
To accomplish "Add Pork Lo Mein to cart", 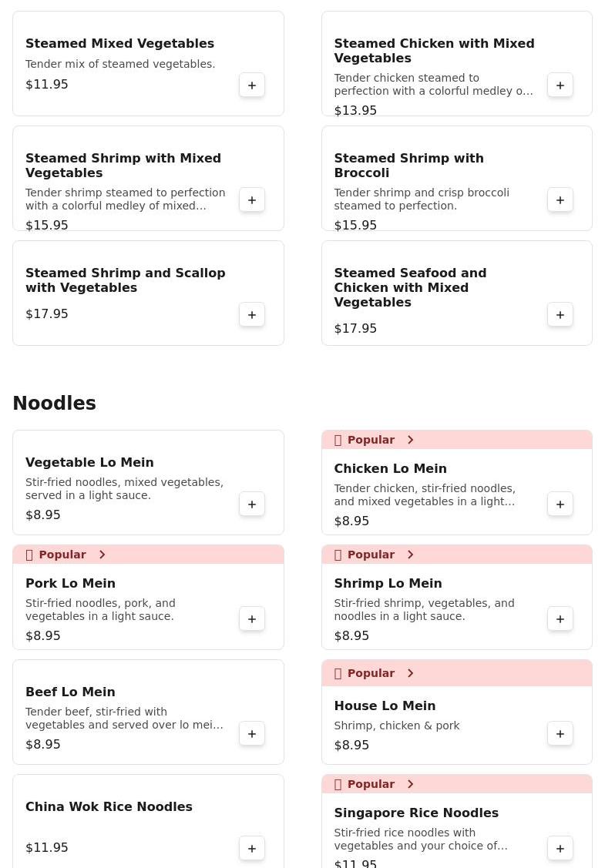I will [252, 618].
